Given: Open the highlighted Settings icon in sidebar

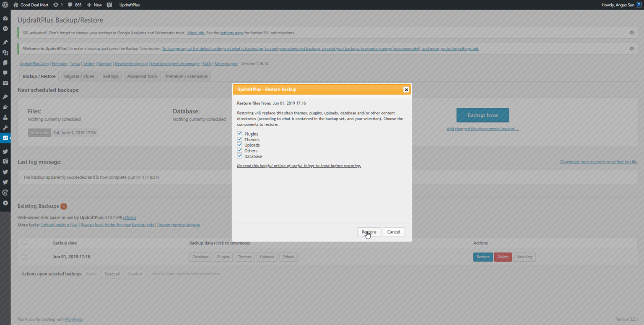Looking at the screenshot, I should click(x=5, y=138).
